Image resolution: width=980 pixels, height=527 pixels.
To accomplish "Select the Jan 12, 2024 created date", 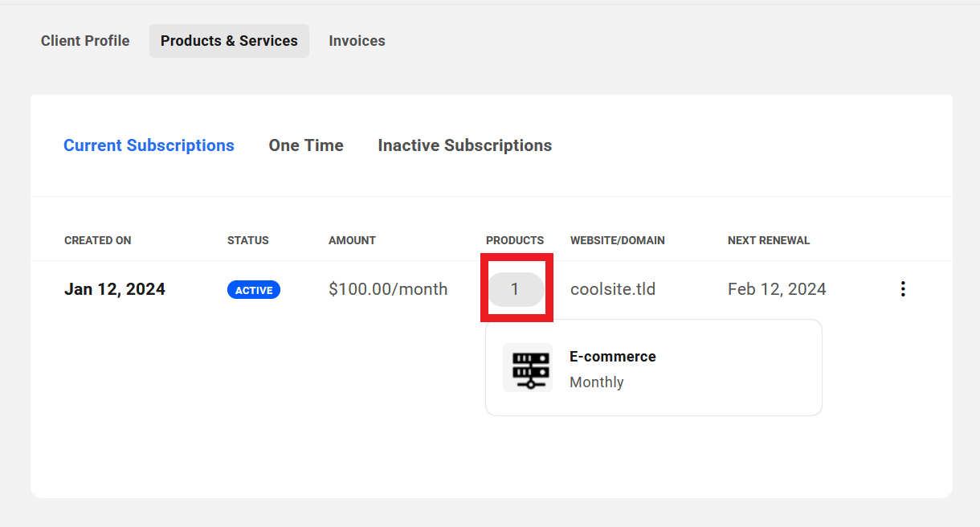I will [114, 288].
